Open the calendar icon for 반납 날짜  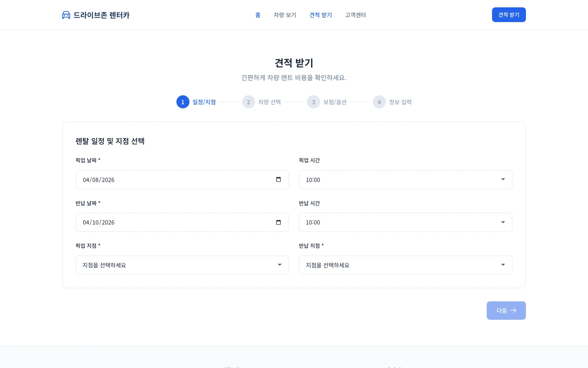click(278, 222)
